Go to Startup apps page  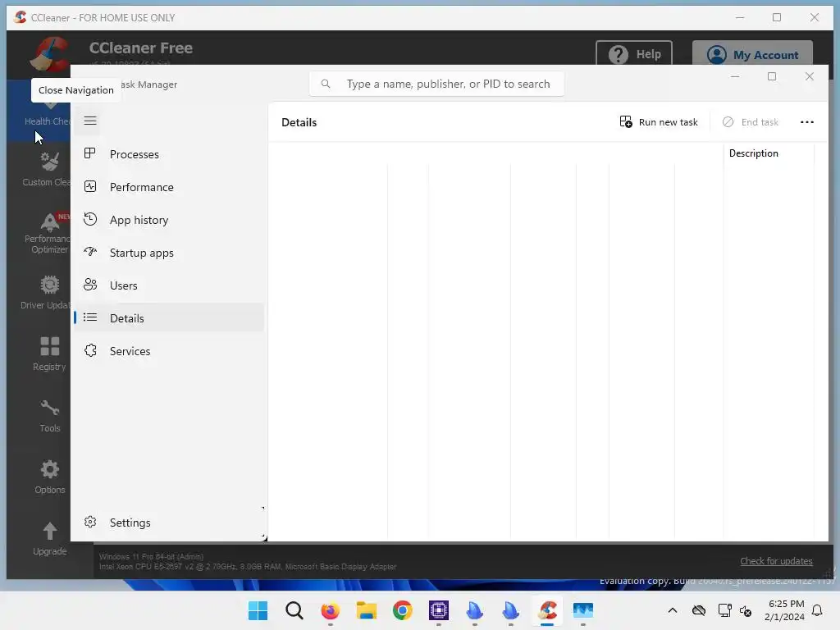pos(169,253)
